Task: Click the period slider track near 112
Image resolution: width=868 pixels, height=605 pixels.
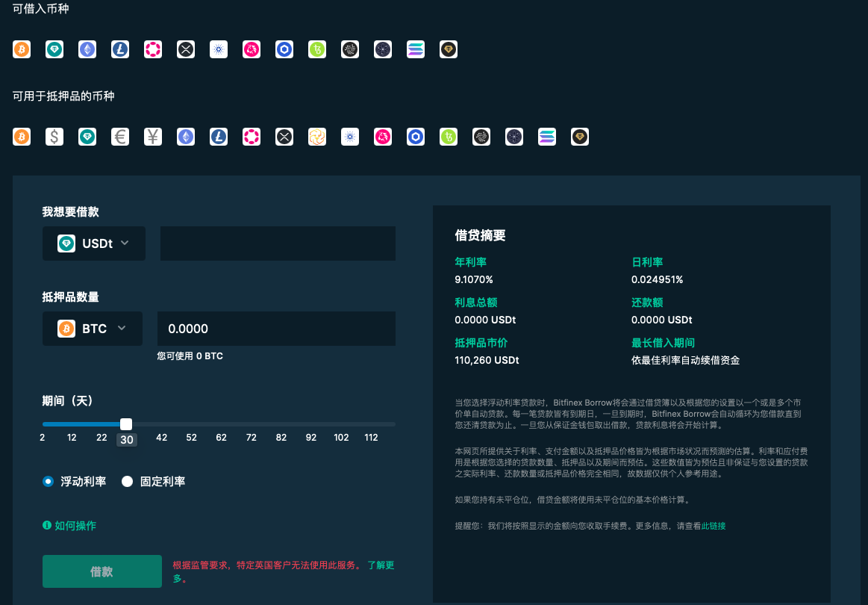Action: click(371, 424)
